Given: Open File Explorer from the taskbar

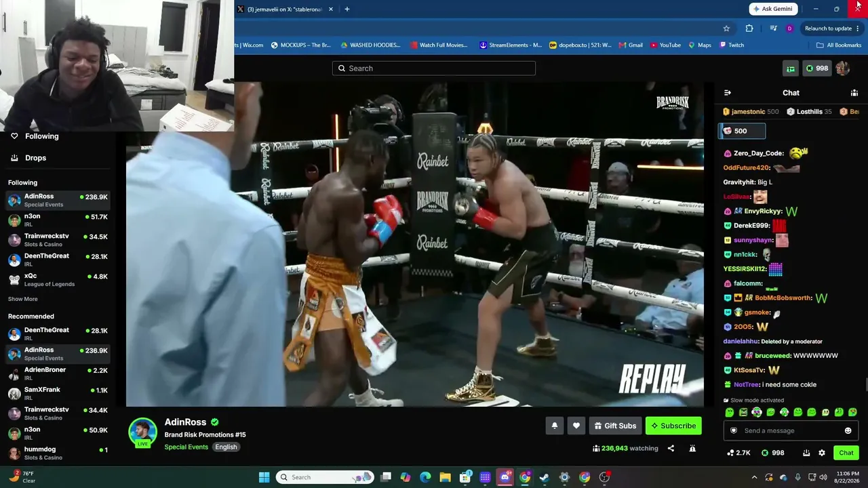Looking at the screenshot, I should pyautogui.click(x=445, y=477).
